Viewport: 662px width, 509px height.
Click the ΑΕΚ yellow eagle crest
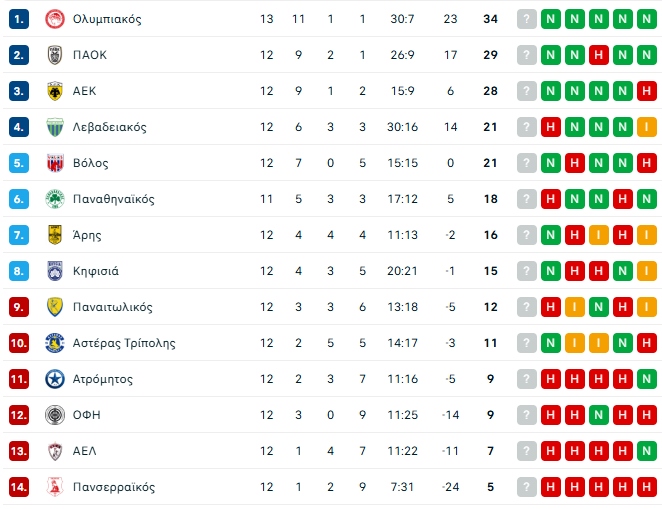[55, 91]
